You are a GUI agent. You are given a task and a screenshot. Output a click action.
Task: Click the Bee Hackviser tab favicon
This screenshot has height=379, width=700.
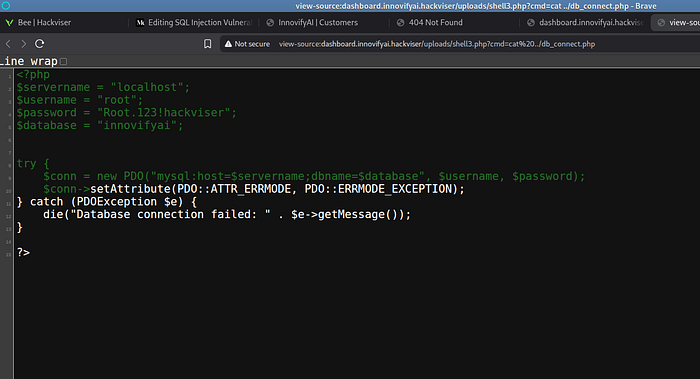coord(9,22)
